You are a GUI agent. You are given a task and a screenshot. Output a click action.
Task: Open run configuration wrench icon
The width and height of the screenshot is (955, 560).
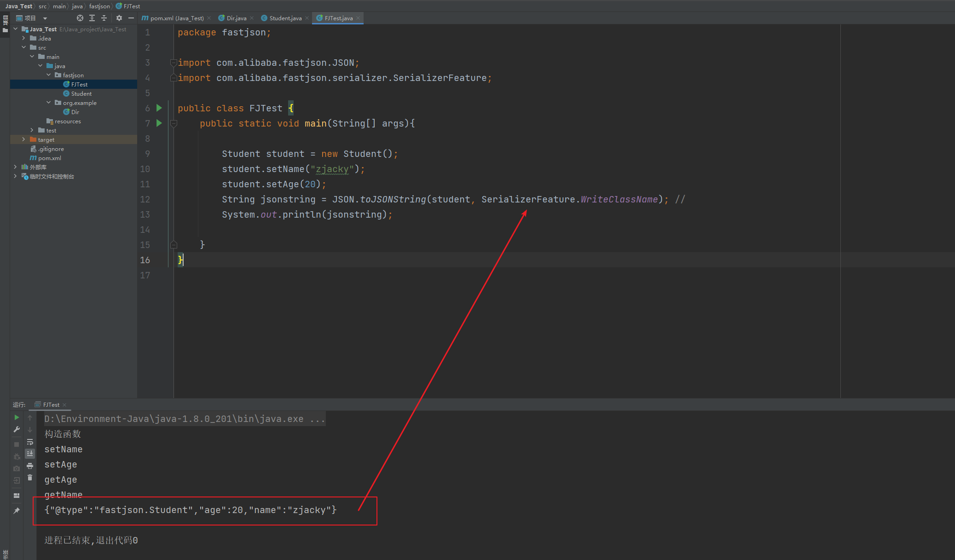[17, 429]
